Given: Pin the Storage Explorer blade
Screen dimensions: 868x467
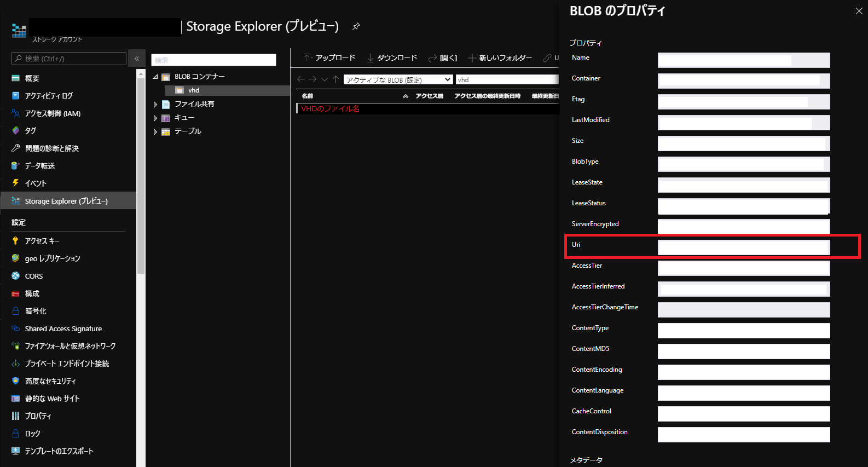Looking at the screenshot, I should [356, 26].
